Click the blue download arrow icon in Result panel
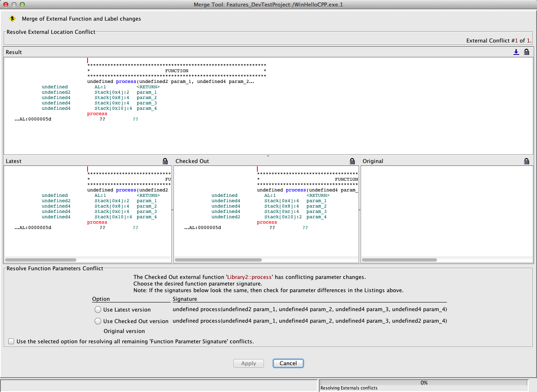 pyautogui.click(x=516, y=52)
